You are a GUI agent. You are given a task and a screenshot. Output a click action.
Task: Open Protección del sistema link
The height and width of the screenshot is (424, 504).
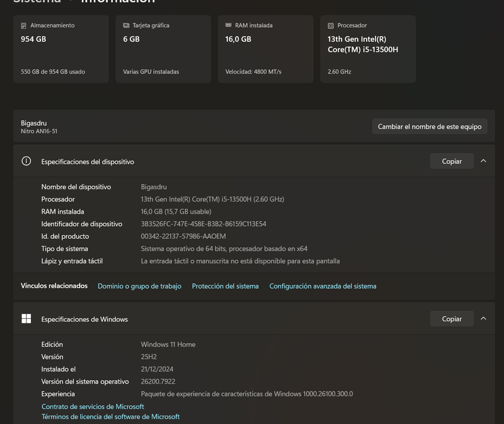226,286
